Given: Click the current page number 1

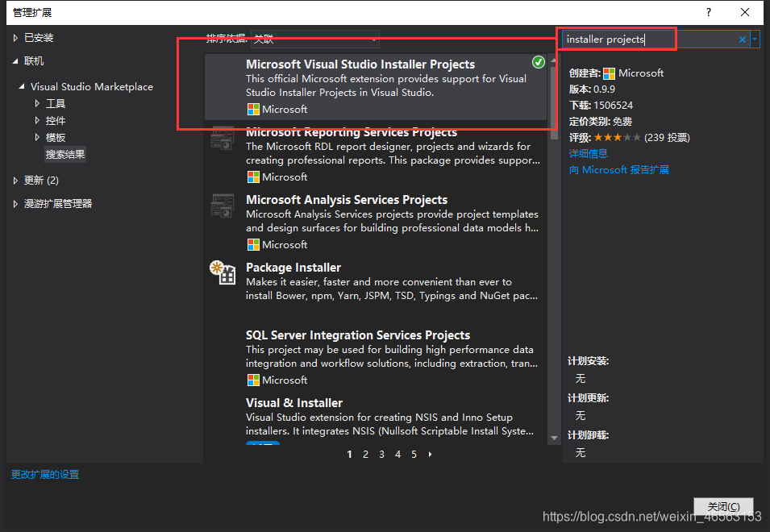Looking at the screenshot, I should pos(349,455).
